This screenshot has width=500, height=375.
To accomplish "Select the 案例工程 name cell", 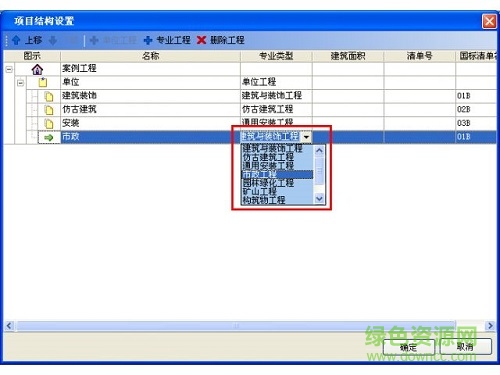I will (x=150, y=69).
